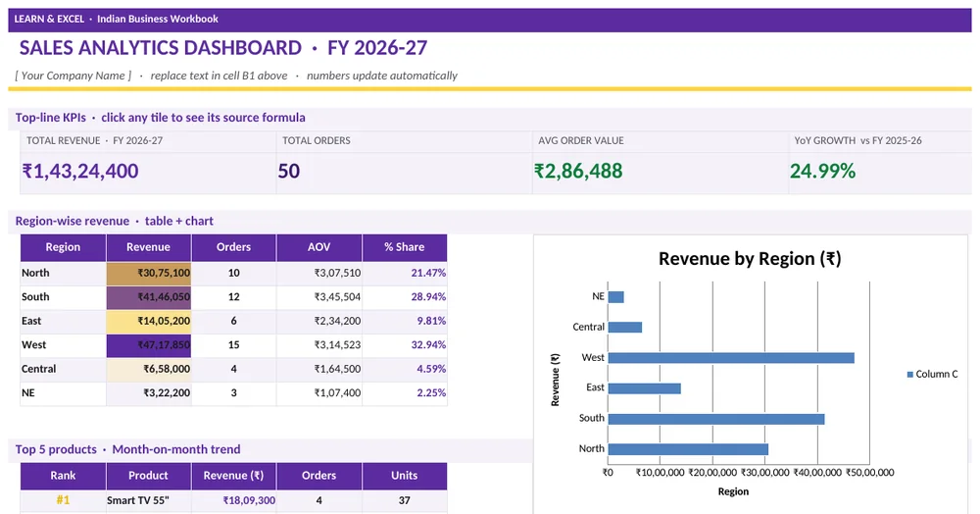The image size is (980, 514).
Task: Click the West orders cell showing 15
Action: pos(234,345)
